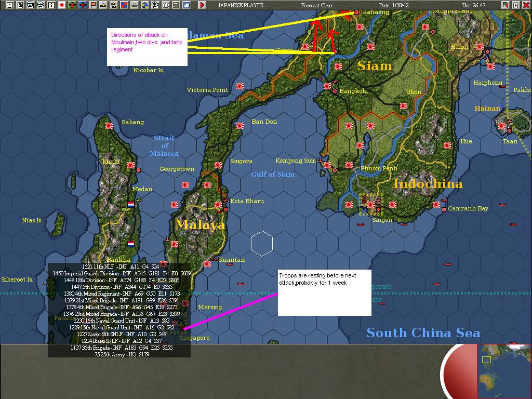This screenshot has height=399, width=532.
Task: Select '75 25th Army - HQ' row
Action: coord(122,354)
